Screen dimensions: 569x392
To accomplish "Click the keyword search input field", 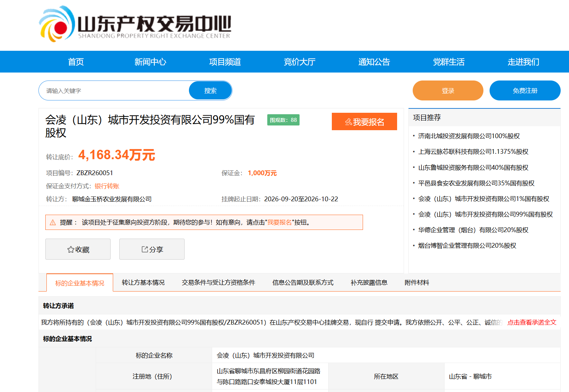I will point(115,90).
